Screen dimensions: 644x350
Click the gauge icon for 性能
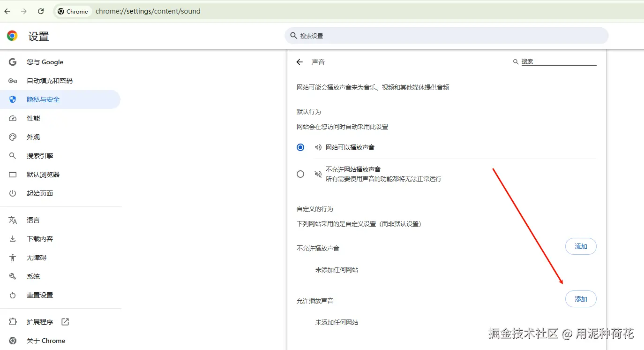pyautogui.click(x=13, y=118)
